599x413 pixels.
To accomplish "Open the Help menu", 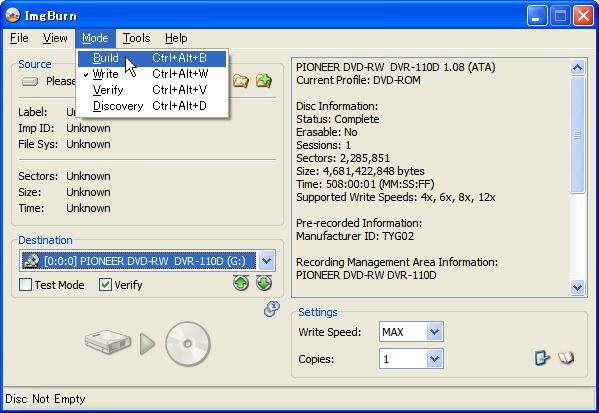I will (x=176, y=38).
